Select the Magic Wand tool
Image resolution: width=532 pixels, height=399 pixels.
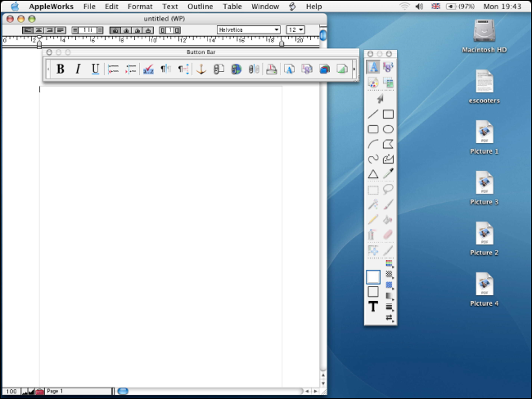[373, 204]
